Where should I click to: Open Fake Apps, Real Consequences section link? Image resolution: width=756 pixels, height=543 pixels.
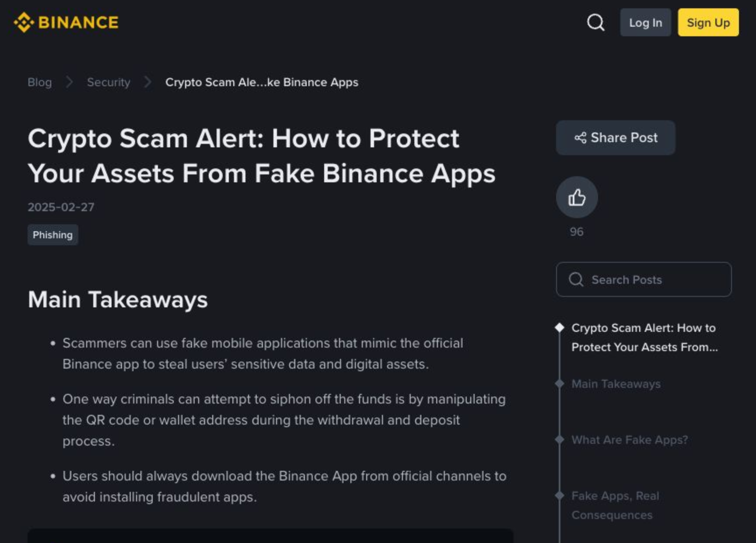[615, 505]
